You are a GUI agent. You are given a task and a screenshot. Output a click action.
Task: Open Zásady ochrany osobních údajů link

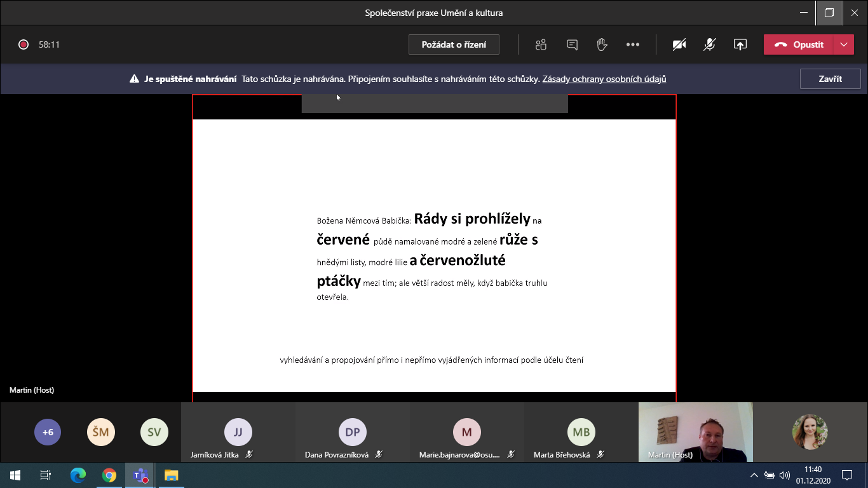(x=604, y=79)
